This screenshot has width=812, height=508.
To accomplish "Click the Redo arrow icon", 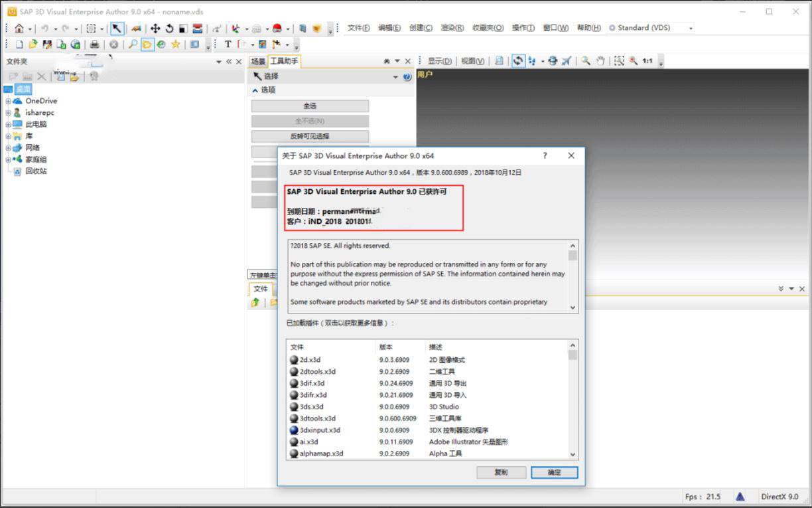I will pos(65,29).
